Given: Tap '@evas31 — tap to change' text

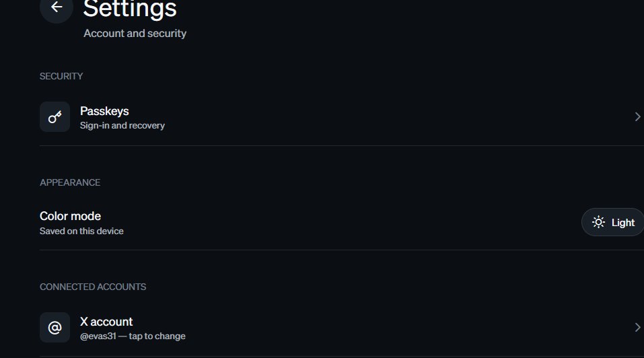Looking at the screenshot, I should click(133, 336).
